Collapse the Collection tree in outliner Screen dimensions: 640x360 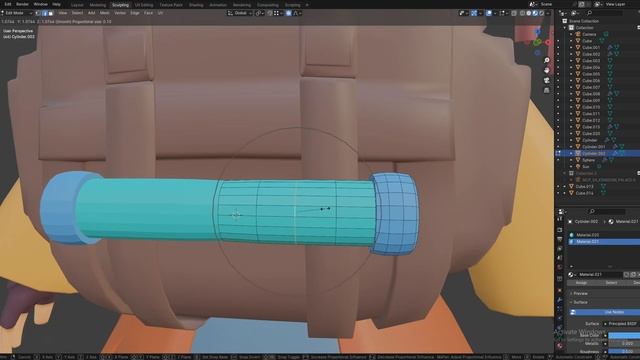(565, 28)
